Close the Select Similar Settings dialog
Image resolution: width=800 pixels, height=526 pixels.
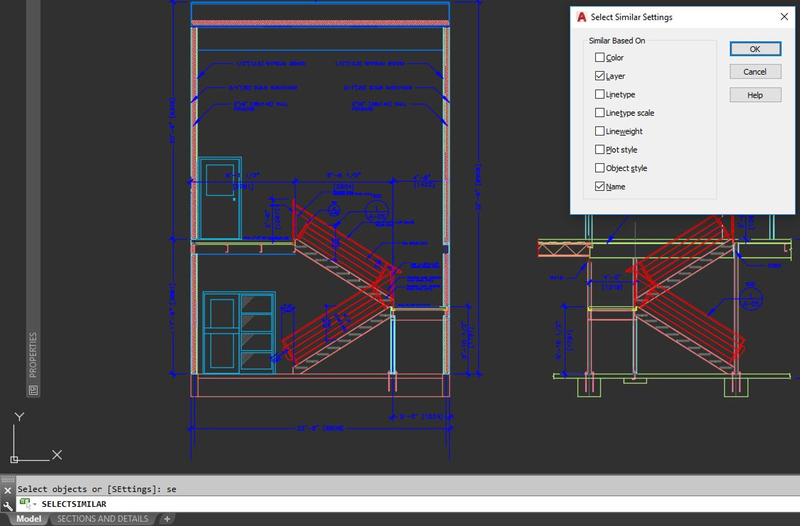click(x=781, y=17)
